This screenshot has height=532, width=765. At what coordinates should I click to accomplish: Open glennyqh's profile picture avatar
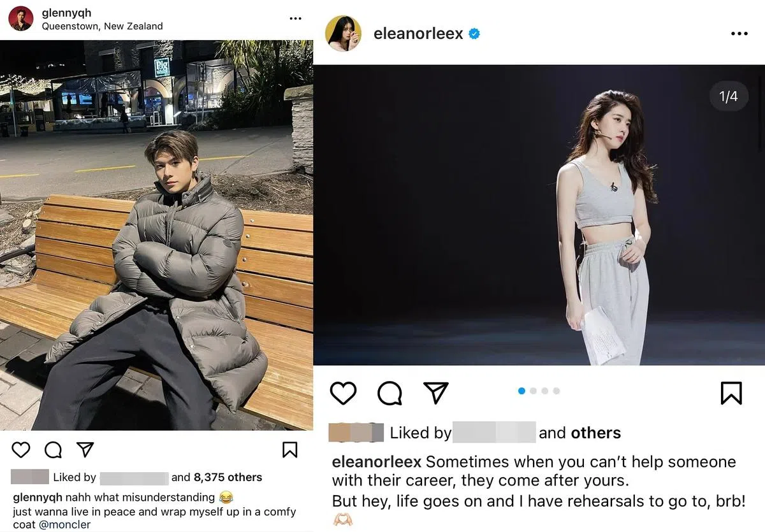coord(21,18)
